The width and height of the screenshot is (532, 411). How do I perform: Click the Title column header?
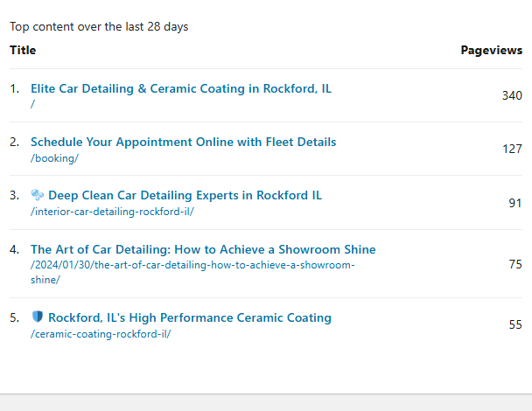(23, 51)
